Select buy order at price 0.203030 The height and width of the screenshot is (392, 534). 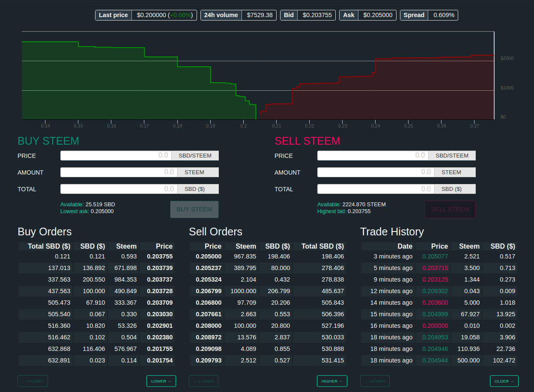click(95, 314)
